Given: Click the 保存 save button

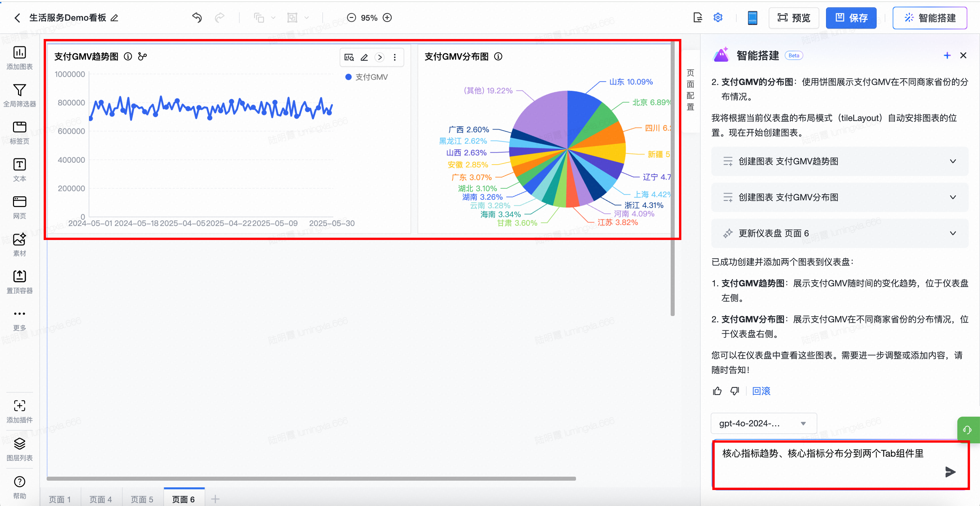Looking at the screenshot, I should click(x=851, y=18).
